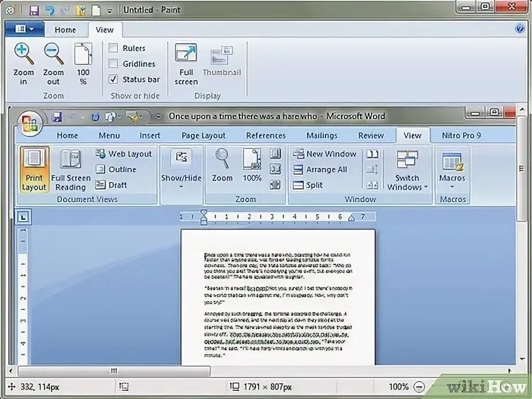Expand Word's quick access toolbar dropdown
The height and width of the screenshot is (399, 532).
pyautogui.click(x=158, y=117)
